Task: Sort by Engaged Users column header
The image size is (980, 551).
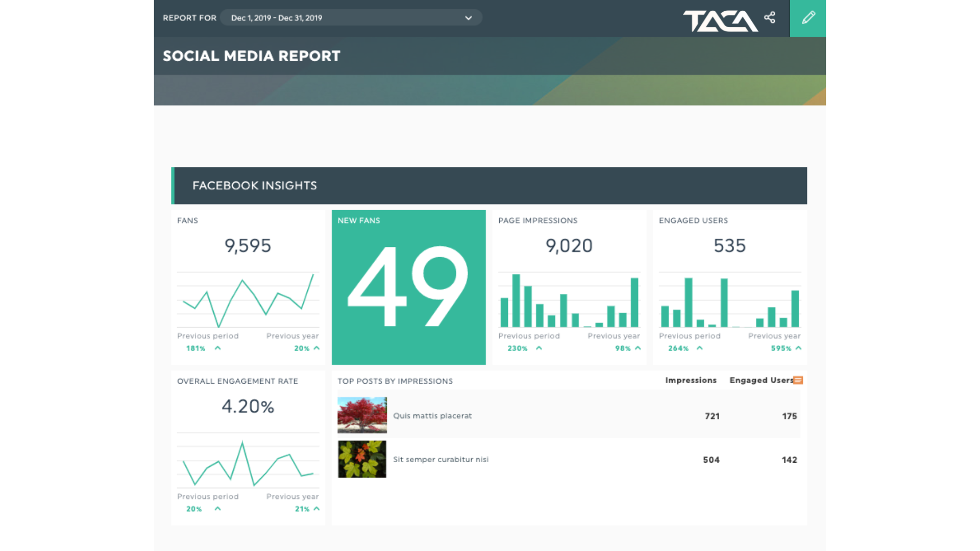Action: pyautogui.click(x=762, y=381)
